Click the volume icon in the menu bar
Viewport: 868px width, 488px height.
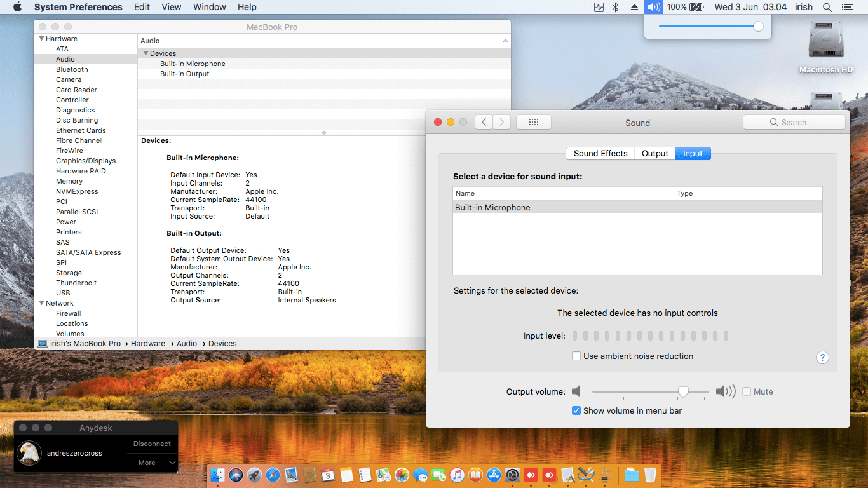tap(653, 7)
